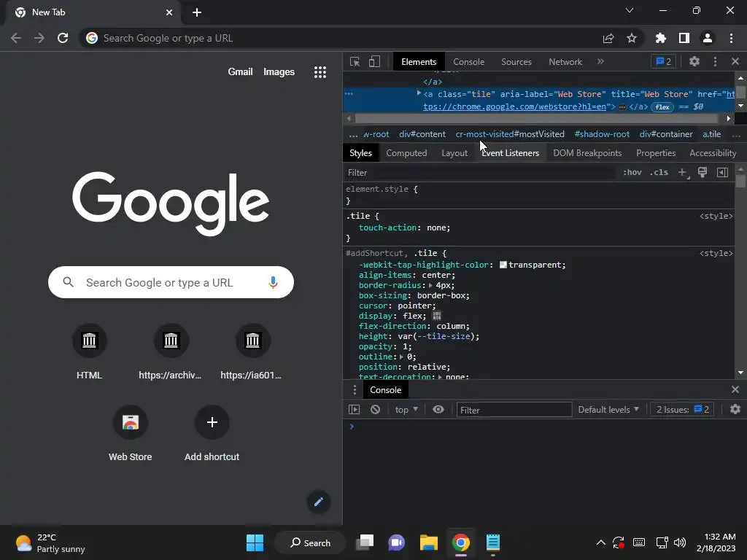Show more DevTools tabs chevron
Image resolution: width=747 pixels, height=560 pixels.
point(600,61)
